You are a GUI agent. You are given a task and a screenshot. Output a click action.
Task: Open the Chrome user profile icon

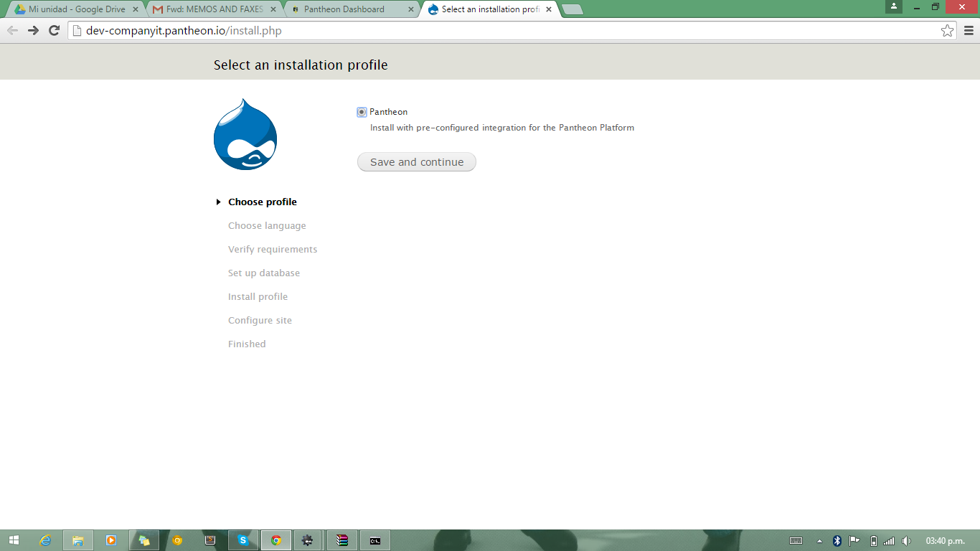pos(893,6)
